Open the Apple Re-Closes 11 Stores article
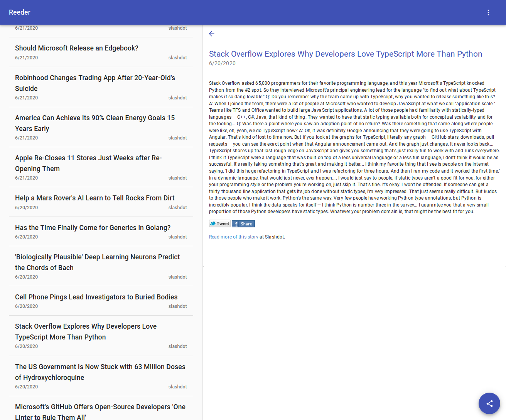Image resolution: width=506 pixels, height=420 pixels. [x=101, y=167]
